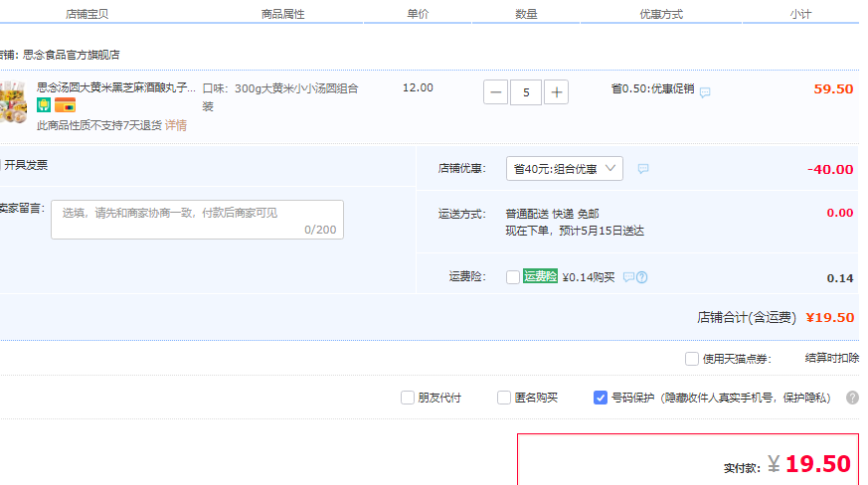Enable the 运费险 checkbox
Screen dimensions: 868x485
coord(513,277)
